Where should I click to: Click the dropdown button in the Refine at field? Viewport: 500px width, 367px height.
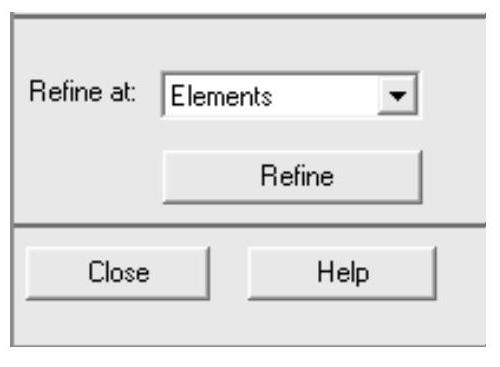point(398,95)
